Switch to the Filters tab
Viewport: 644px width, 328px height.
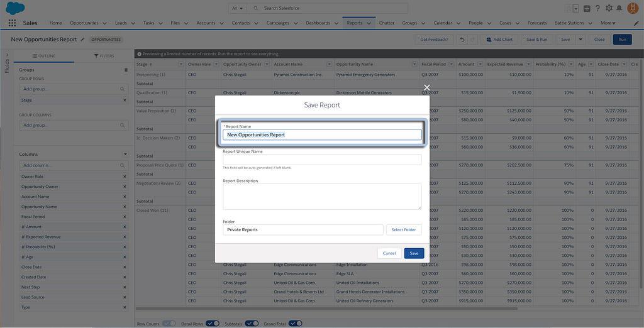coord(104,56)
